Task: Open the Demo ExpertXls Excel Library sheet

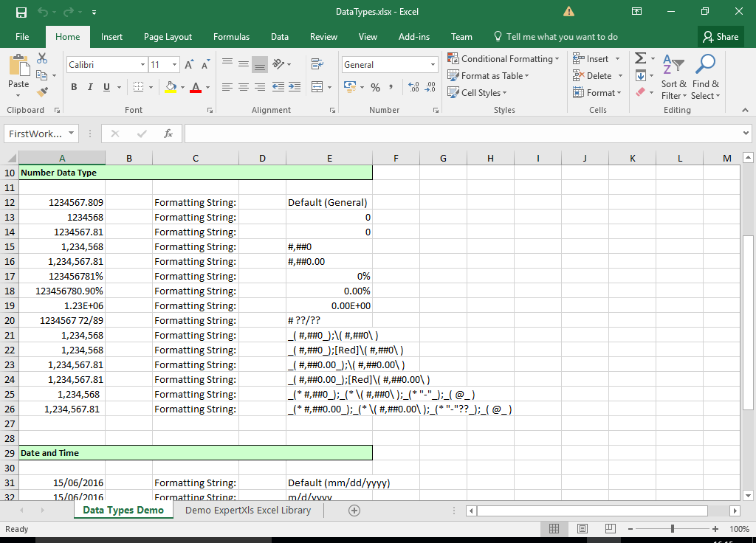Action: pyautogui.click(x=248, y=510)
